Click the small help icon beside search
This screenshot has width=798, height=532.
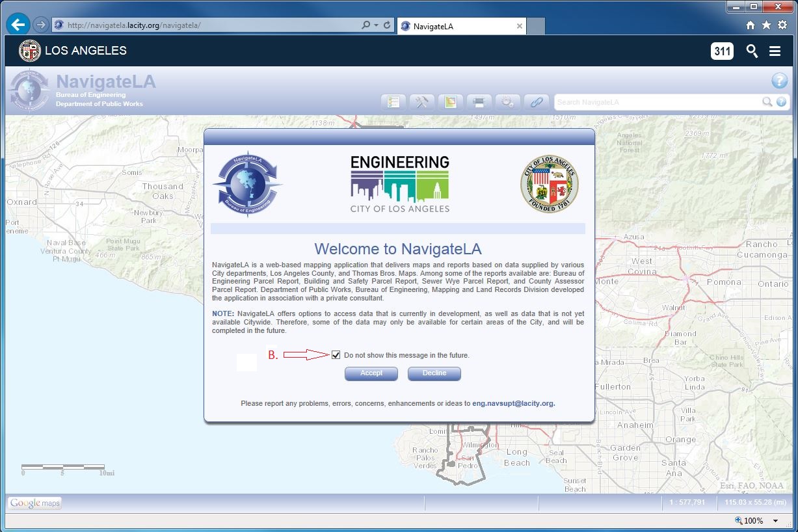pos(781,102)
